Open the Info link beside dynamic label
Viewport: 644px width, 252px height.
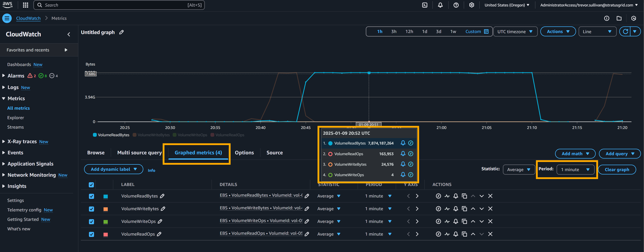pos(151,170)
